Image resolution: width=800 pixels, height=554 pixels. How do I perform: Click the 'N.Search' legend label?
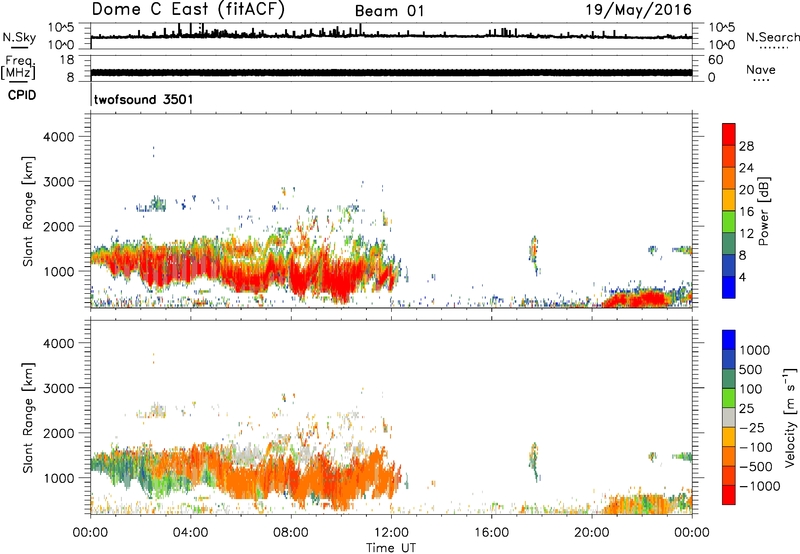772,37
